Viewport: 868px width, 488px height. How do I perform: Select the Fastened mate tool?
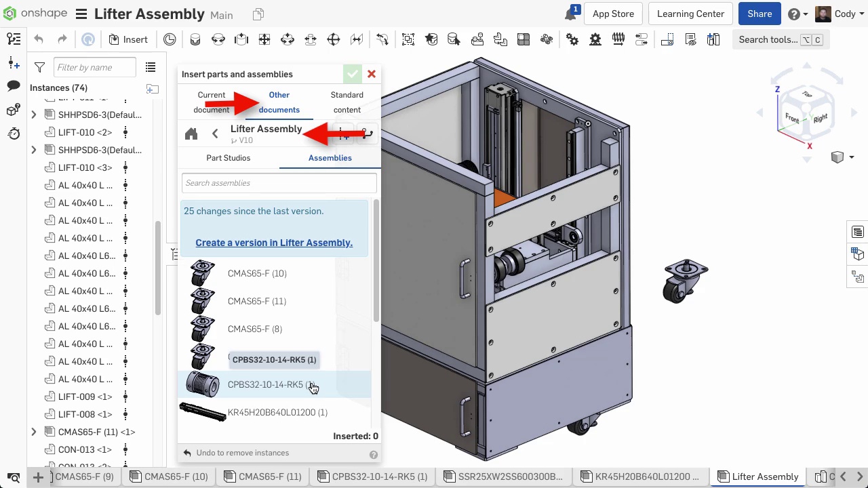[x=195, y=39]
